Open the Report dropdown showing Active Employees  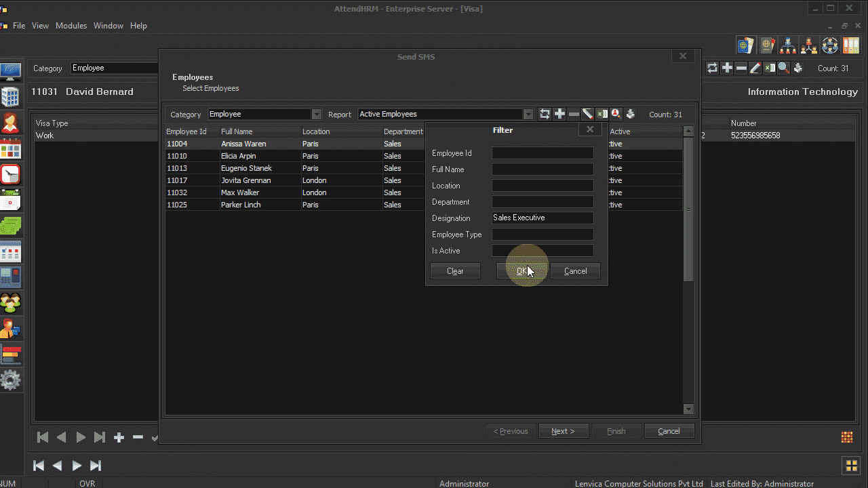coord(528,115)
